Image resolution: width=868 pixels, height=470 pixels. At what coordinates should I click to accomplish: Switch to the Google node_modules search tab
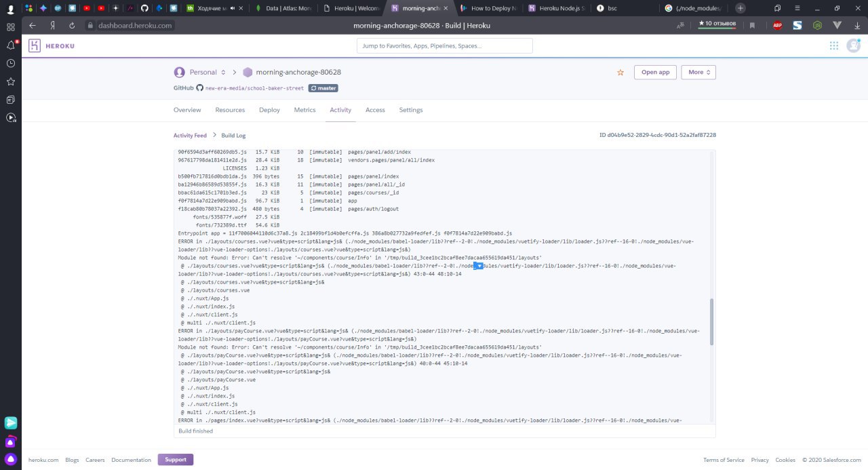click(x=693, y=8)
